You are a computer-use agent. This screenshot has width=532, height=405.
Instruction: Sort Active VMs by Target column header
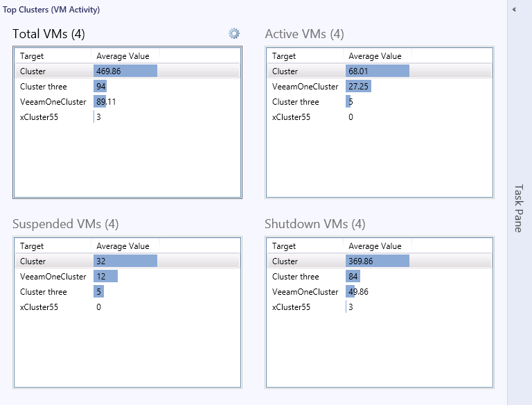click(x=284, y=56)
